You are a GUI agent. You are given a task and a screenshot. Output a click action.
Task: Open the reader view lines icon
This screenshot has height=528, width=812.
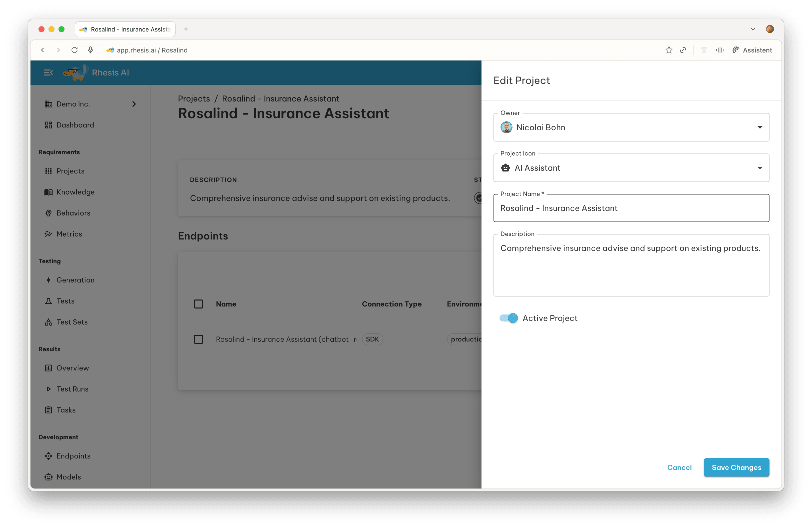pos(703,50)
